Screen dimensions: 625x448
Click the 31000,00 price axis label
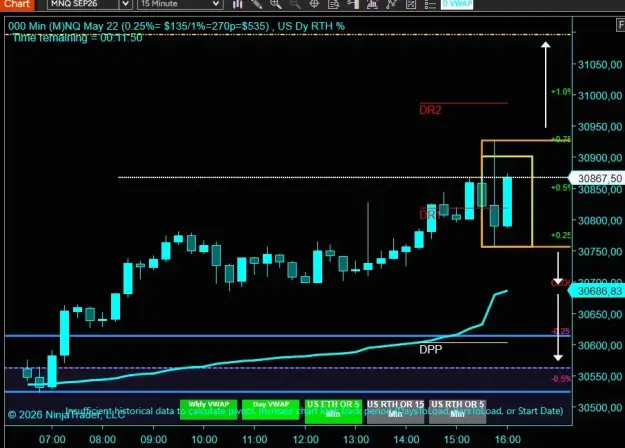coord(600,96)
